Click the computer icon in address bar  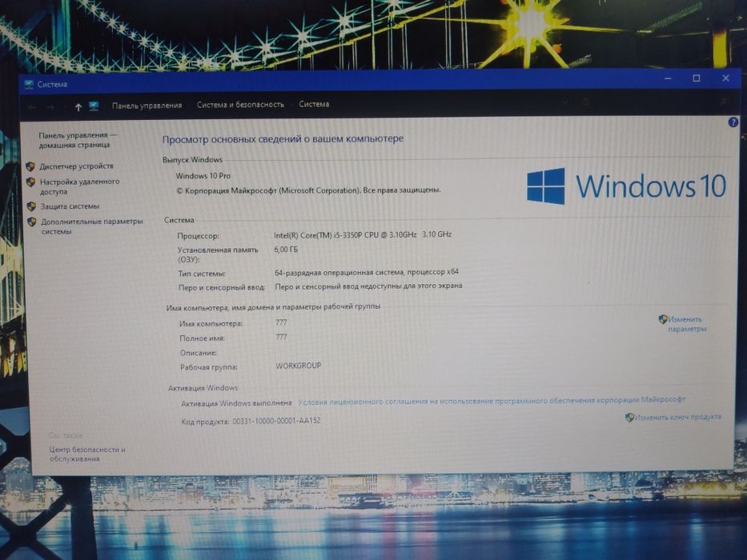tap(94, 106)
